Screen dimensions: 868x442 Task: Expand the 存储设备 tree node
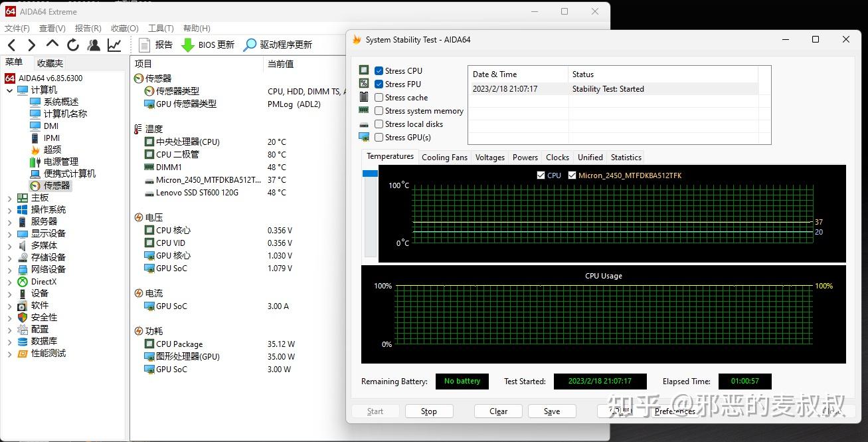point(9,257)
